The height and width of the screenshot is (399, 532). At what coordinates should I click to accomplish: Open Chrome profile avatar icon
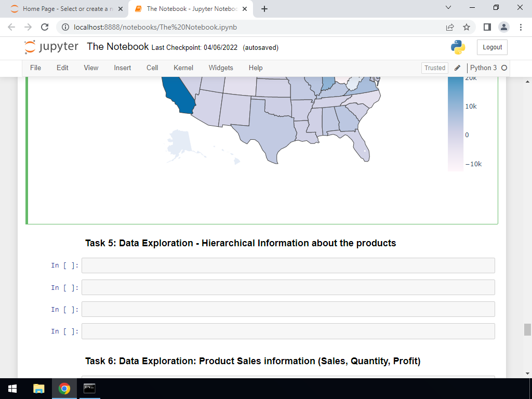(x=504, y=27)
